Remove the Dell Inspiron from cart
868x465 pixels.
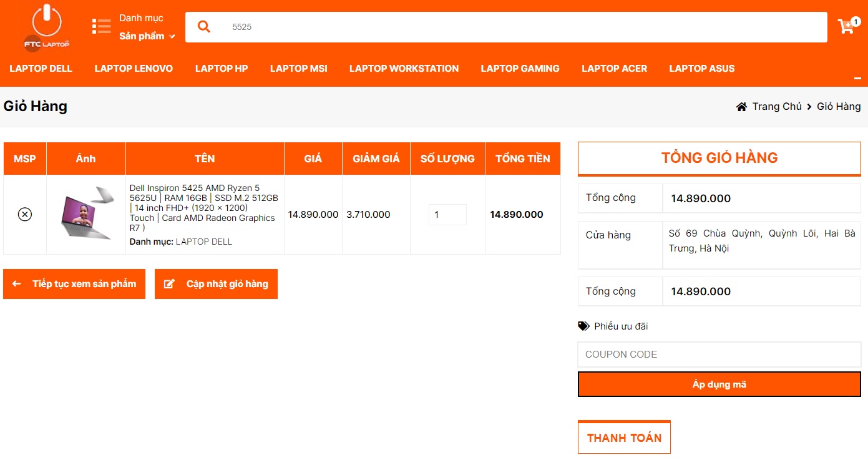25,215
